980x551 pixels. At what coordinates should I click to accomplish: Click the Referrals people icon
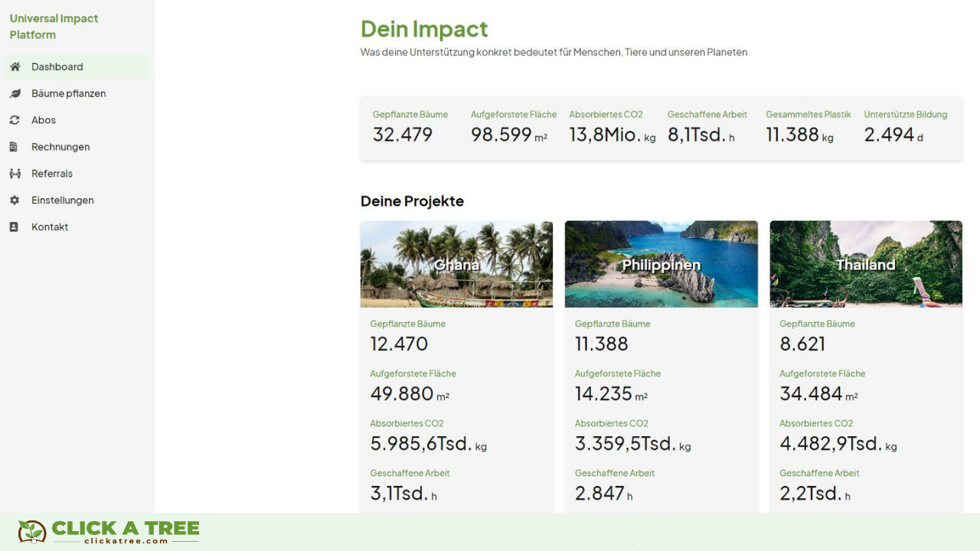[x=14, y=174]
